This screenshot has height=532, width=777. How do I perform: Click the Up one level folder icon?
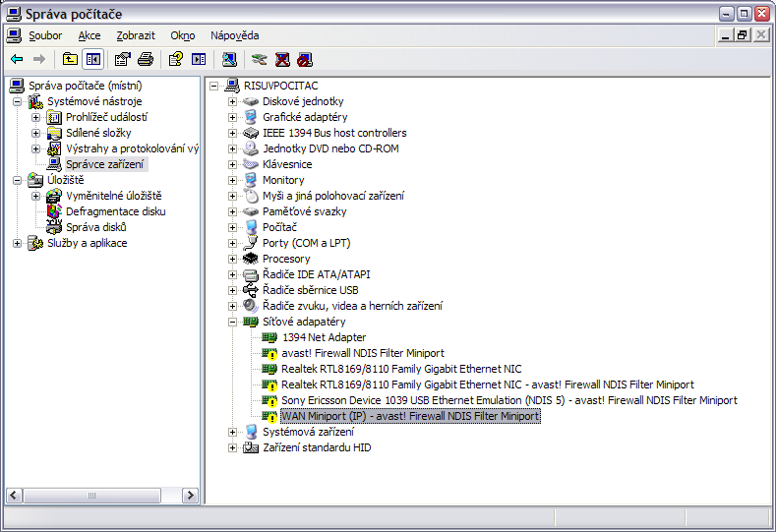[x=70, y=59]
